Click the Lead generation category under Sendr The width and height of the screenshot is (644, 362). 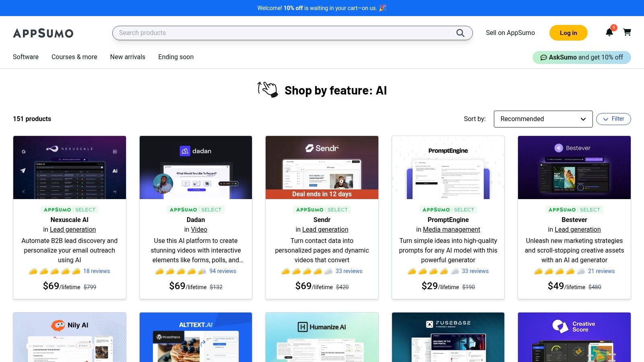[325, 229]
